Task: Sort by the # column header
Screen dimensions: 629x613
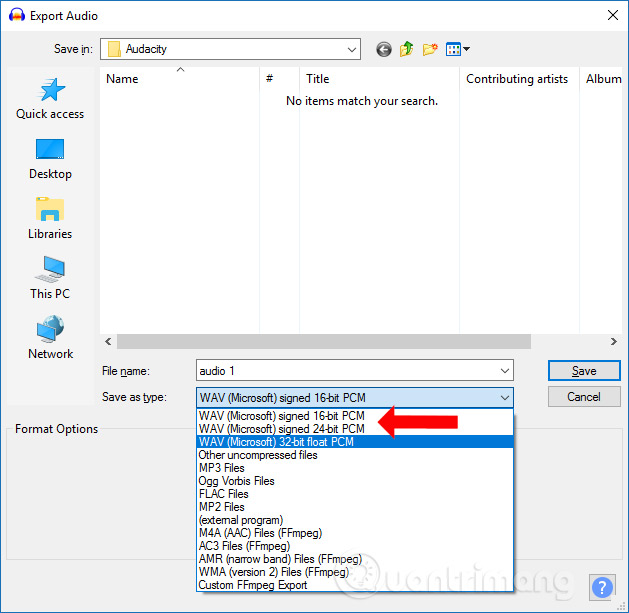Action: (280, 79)
